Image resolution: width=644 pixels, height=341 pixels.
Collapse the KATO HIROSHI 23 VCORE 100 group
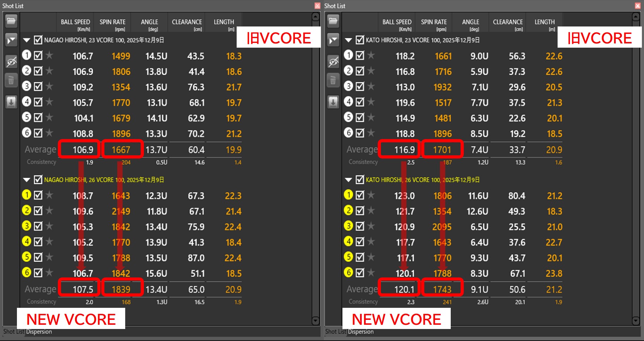click(348, 40)
